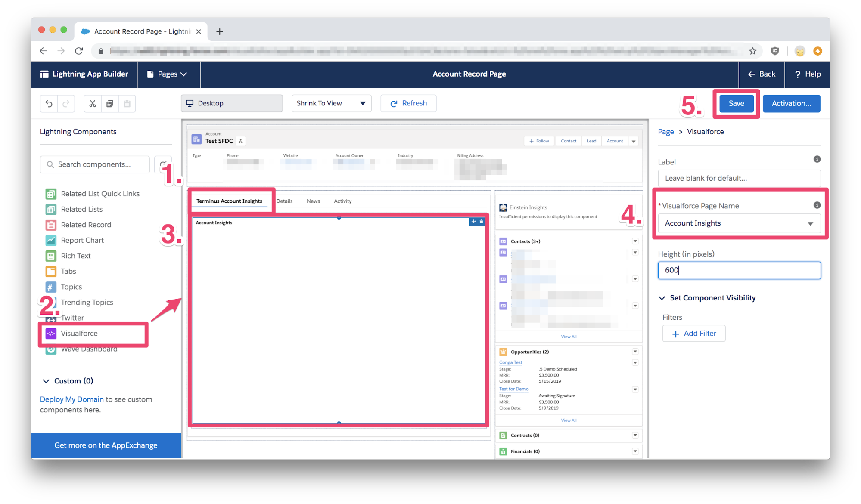Open the Contacts (3+) related list dropdown arrow

635,241
